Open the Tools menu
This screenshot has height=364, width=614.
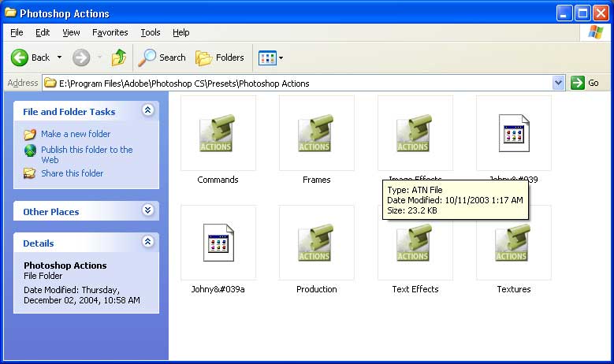pos(151,32)
